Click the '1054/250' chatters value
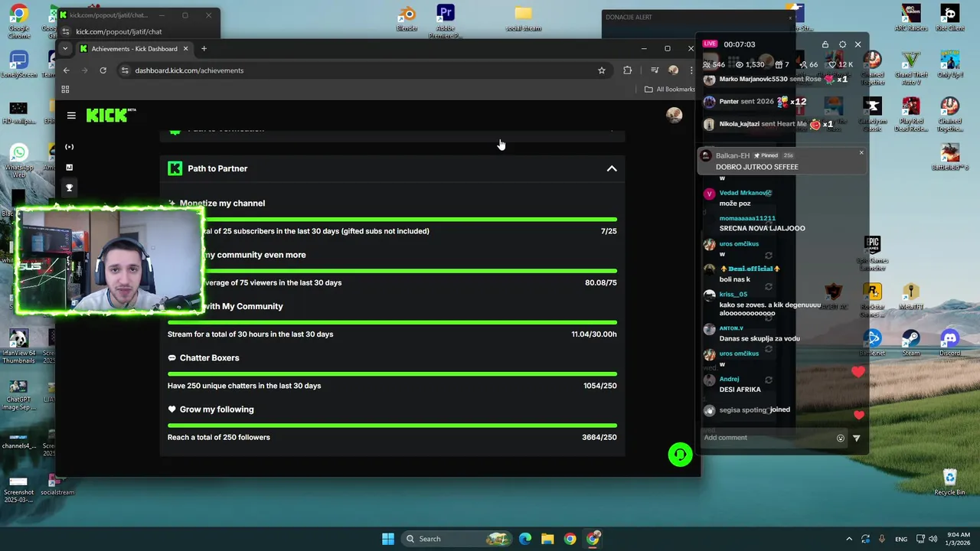Screen dimensions: 980x551 click(x=599, y=386)
